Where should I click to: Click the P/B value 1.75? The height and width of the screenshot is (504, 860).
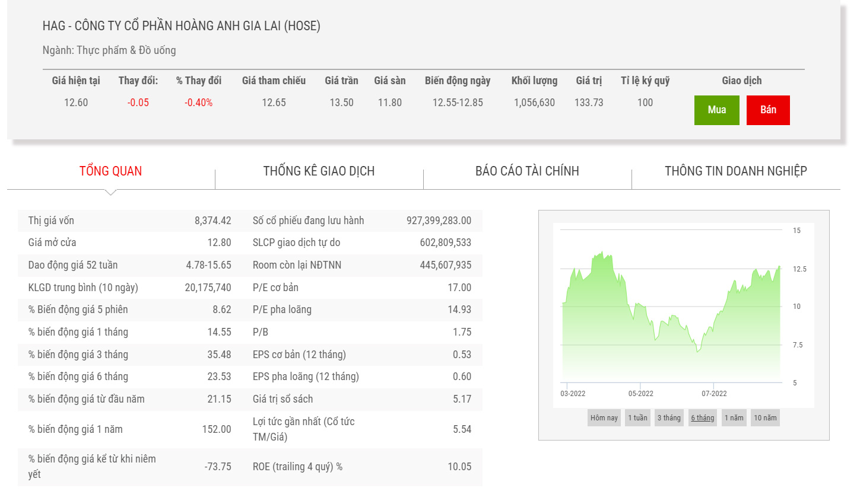coord(462,332)
